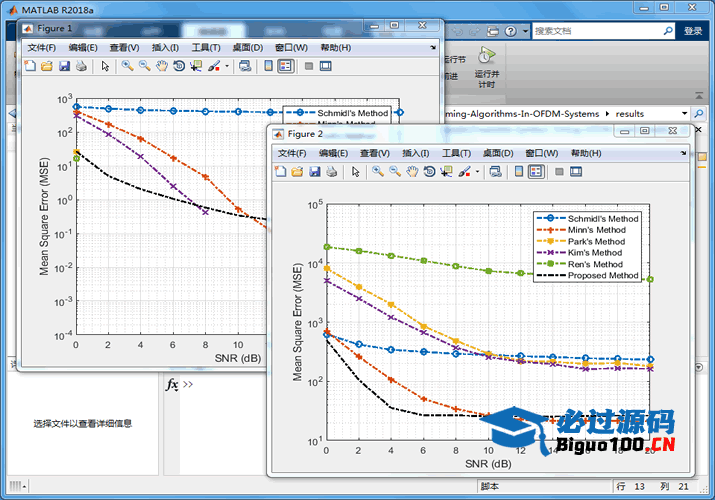Viewport: 715px width, 500px height.
Task: Click the 登录 sign-in button
Action: tap(693, 31)
